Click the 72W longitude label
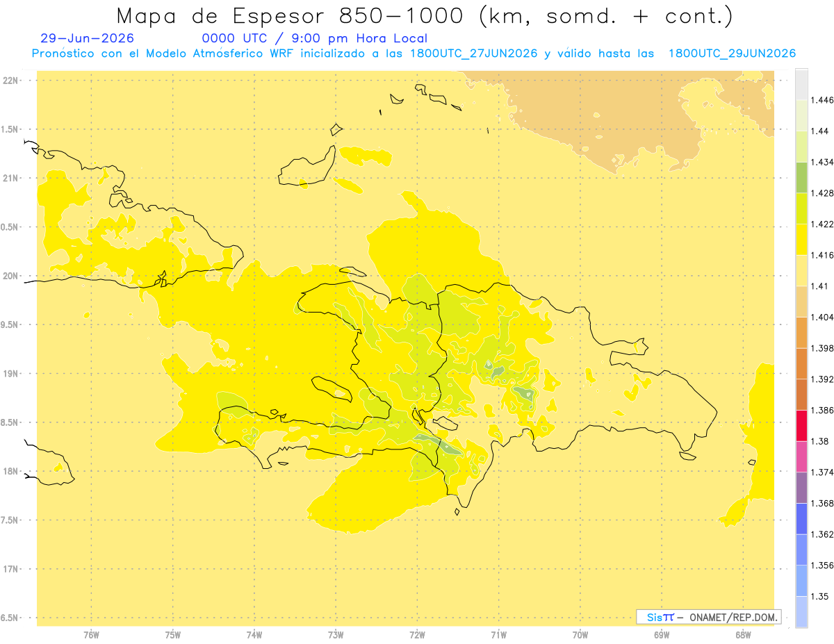The image size is (834, 644). [x=417, y=635]
